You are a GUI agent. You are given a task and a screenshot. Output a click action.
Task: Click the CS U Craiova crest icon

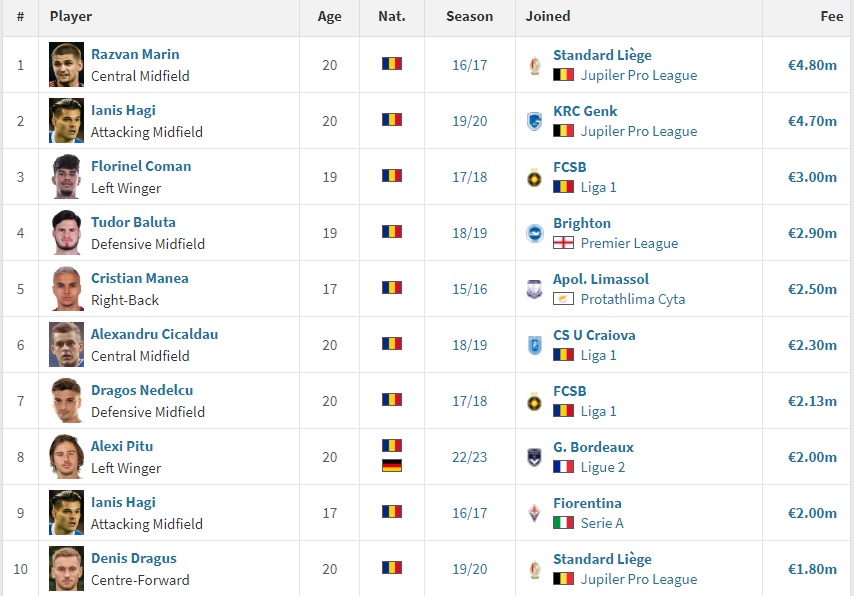tap(534, 345)
